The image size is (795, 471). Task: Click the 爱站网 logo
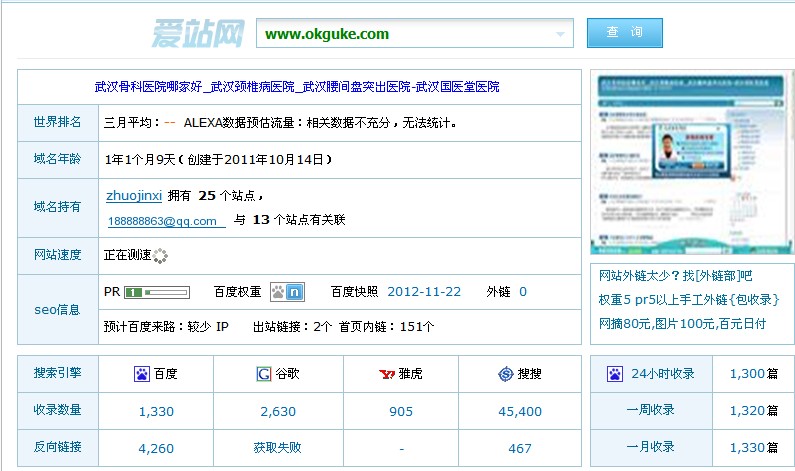(197, 33)
